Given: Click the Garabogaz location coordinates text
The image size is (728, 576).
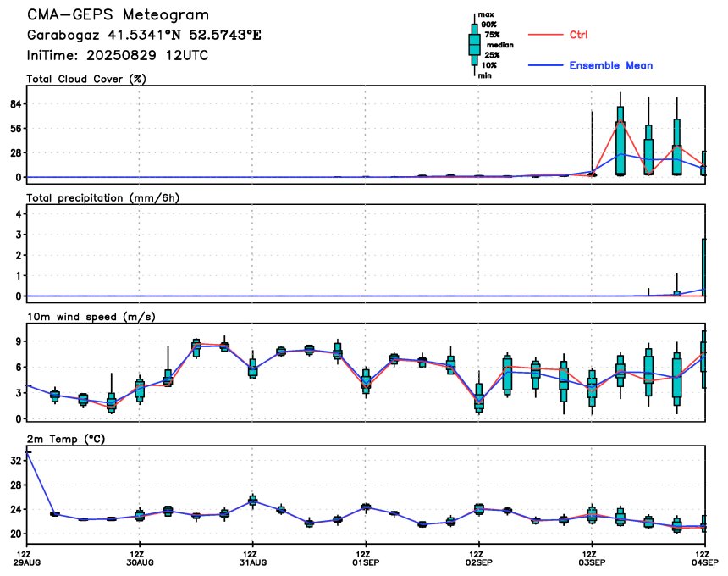Looking at the screenshot, I should [x=144, y=35].
